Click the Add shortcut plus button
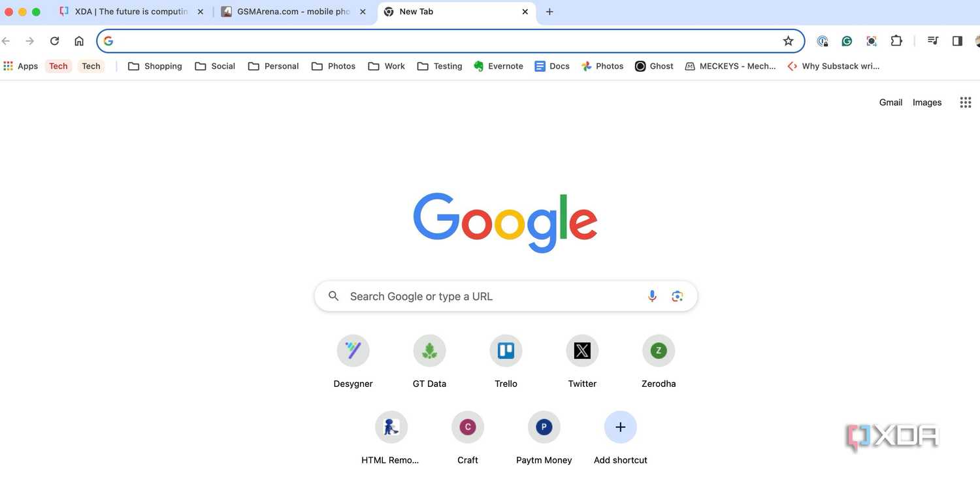The height and width of the screenshot is (494, 980). 621,427
